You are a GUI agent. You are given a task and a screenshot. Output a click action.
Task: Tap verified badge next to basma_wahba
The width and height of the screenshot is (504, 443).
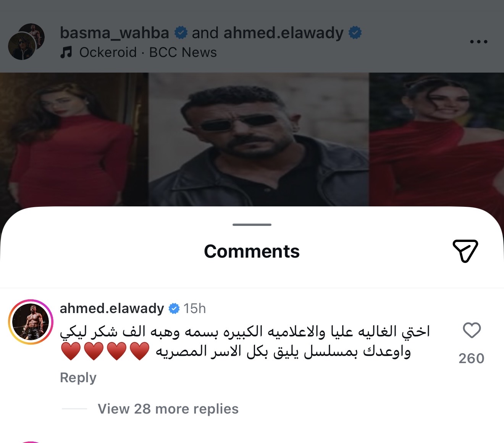181,33
